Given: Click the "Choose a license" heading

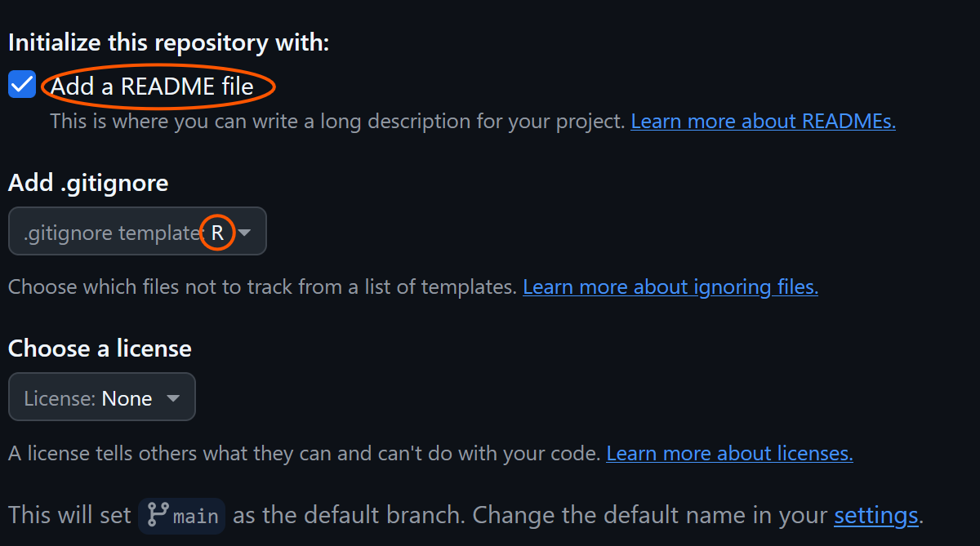Looking at the screenshot, I should (x=100, y=348).
